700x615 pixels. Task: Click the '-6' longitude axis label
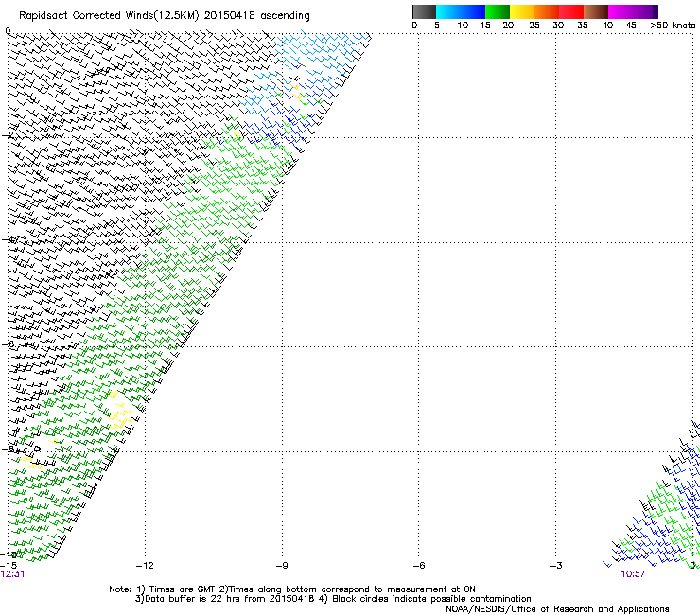[418, 566]
